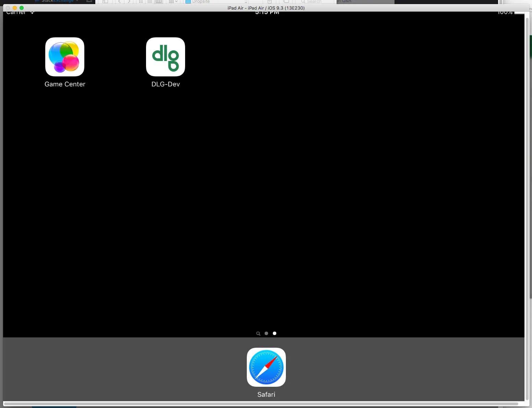Viewport: 532px width, 408px height.
Task: Click the simulator vertical scrollbar
Action: (527, 209)
